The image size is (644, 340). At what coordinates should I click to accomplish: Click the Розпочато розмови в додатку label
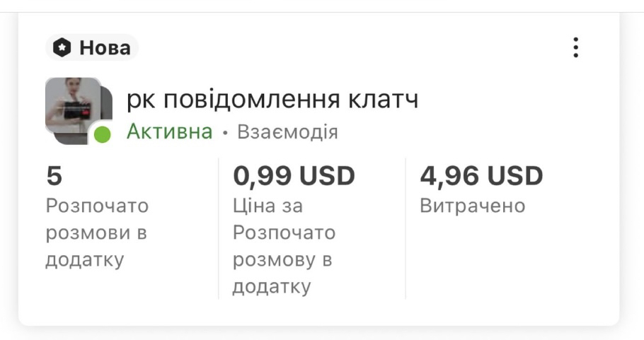coord(97,233)
